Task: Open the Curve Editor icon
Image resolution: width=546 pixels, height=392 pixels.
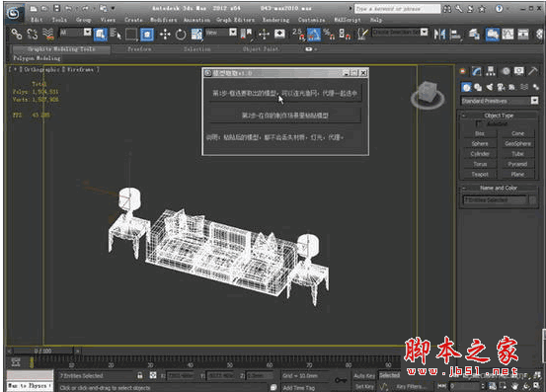Action: pos(507,35)
